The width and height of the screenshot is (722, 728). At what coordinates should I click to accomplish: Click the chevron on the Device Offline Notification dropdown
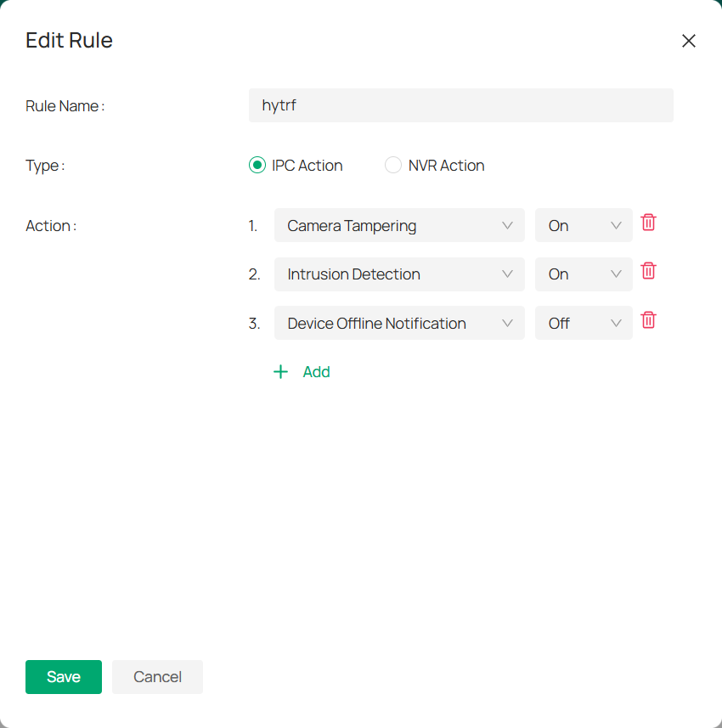point(507,323)
